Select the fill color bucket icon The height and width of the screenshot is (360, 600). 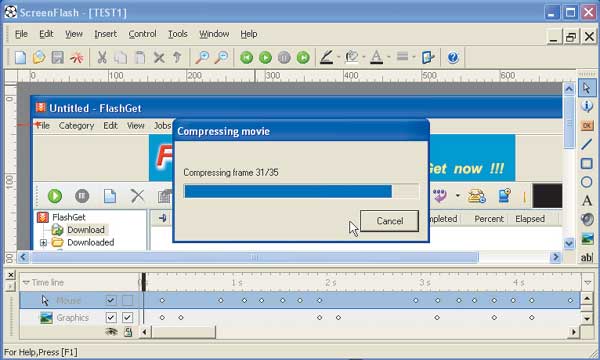pyautogui.click(x=351, y=58)
